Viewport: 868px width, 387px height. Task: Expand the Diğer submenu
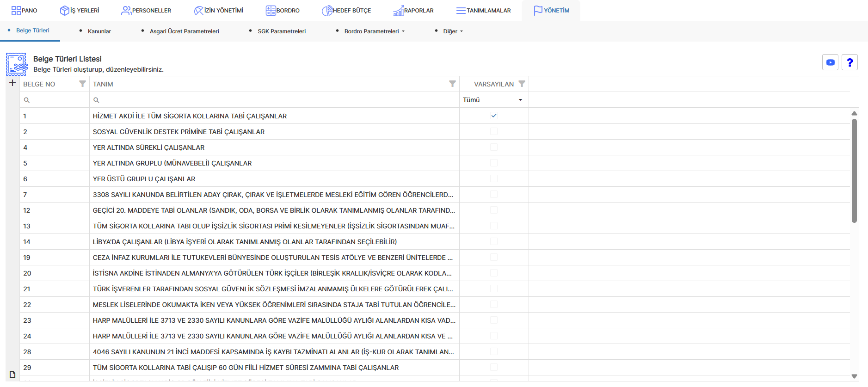[x=453, y=31]
